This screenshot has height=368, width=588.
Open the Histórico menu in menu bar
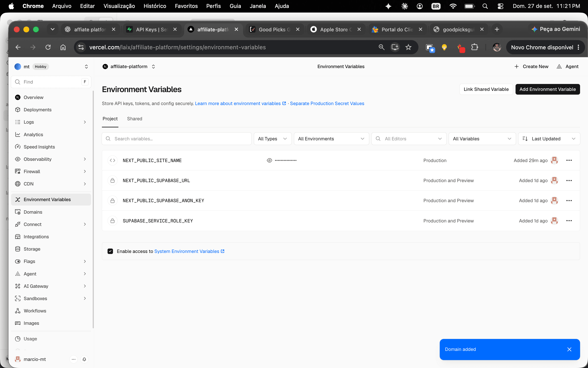pos(155,6)
